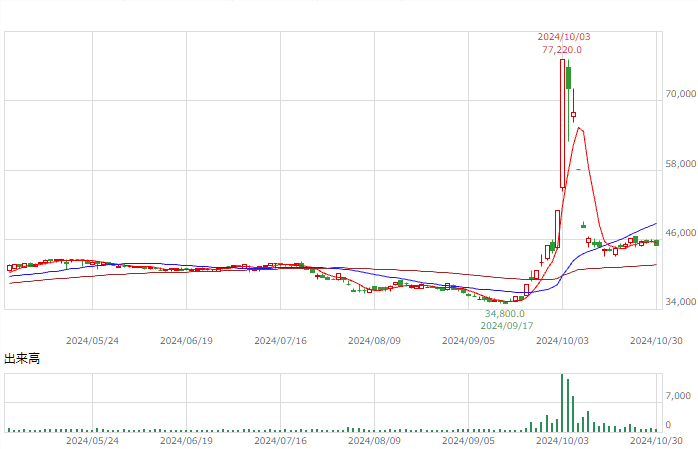Click the red high date label 2024/10/03

pyautogui.click(x=564, y=37)
